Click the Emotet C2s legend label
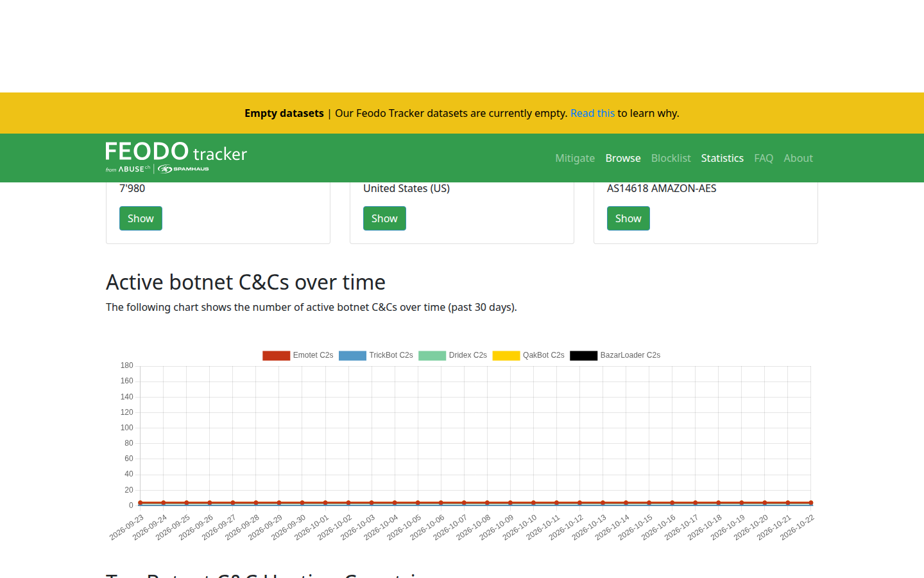 coord(313,355)
